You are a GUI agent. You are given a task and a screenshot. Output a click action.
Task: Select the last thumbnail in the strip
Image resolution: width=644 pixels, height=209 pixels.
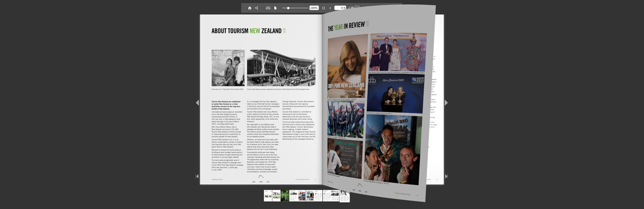(345, 196)
